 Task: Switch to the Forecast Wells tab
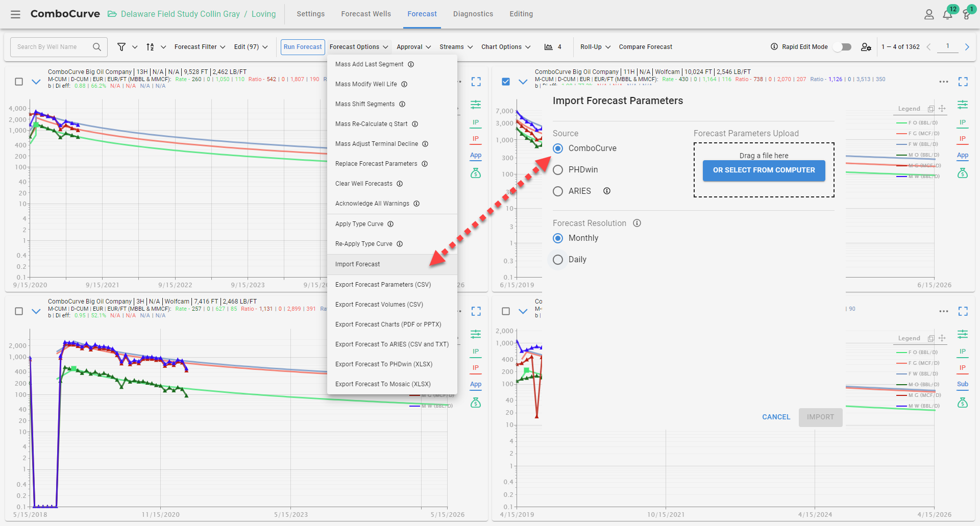tap(366, 14)
